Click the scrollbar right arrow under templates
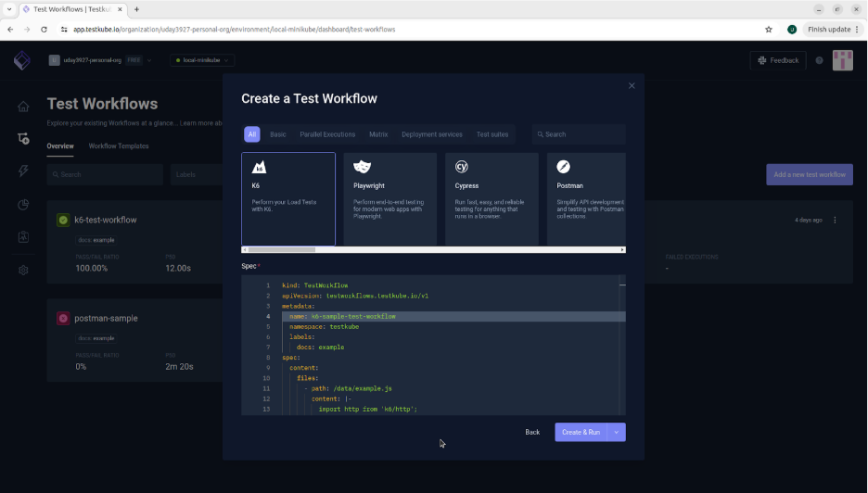868x493 pixels. click(x=623, y=250)
